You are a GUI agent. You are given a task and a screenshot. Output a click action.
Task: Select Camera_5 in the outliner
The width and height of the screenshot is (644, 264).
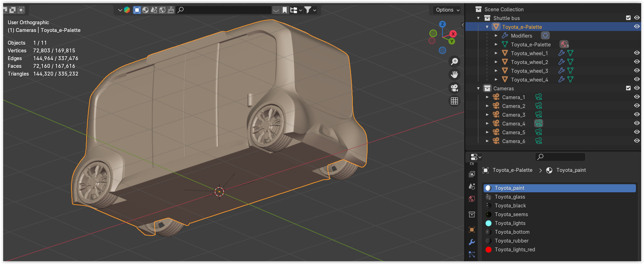[514, 132]
